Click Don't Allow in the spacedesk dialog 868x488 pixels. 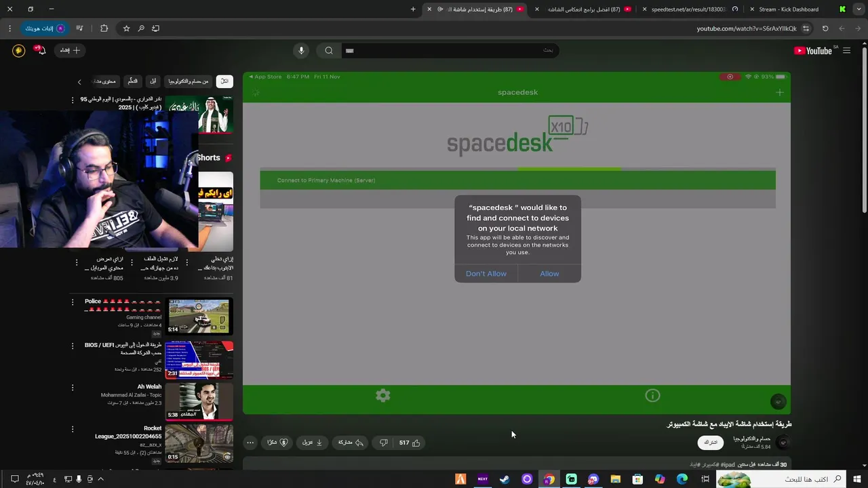[x=486, y=274]
